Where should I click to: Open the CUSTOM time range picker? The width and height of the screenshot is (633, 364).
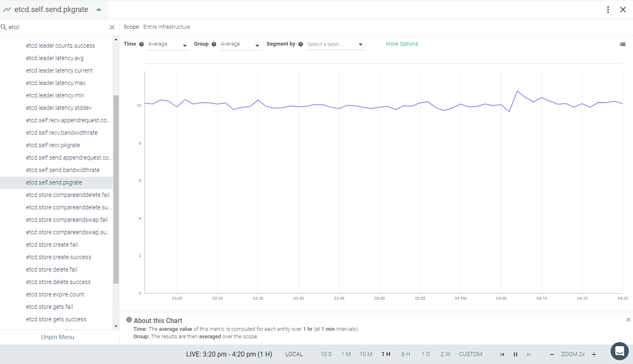tap(471, 354)
